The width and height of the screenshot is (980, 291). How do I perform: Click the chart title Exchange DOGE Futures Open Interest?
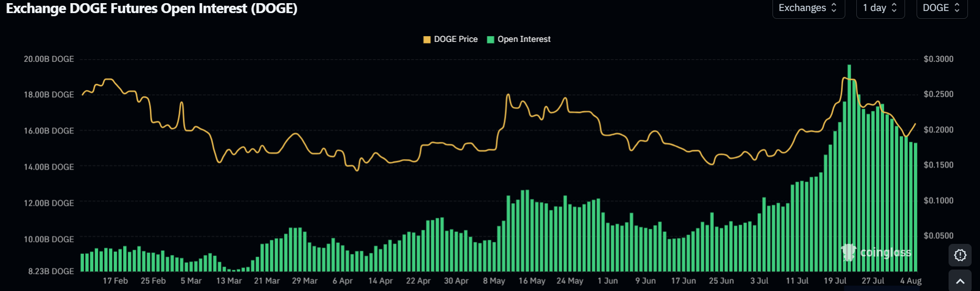(x=151, y=9)
